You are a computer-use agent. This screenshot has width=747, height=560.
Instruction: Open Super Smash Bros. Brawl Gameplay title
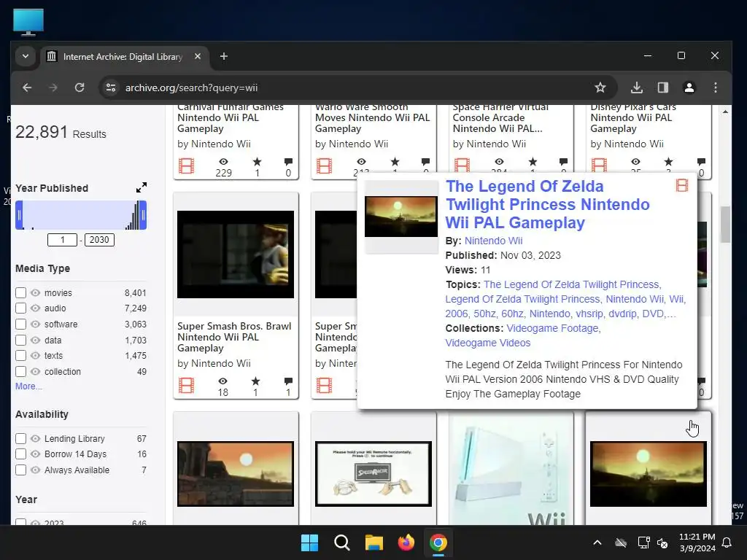tap(234, 337)
